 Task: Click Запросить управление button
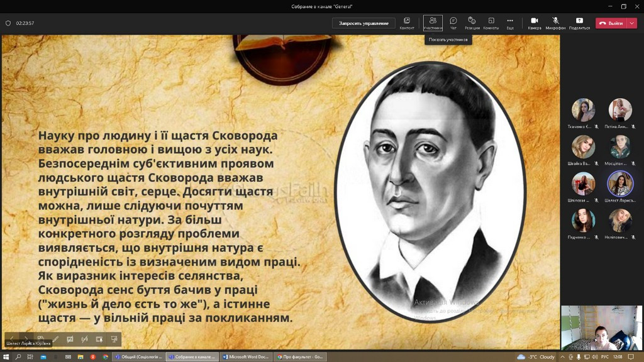tap(364, 23)
